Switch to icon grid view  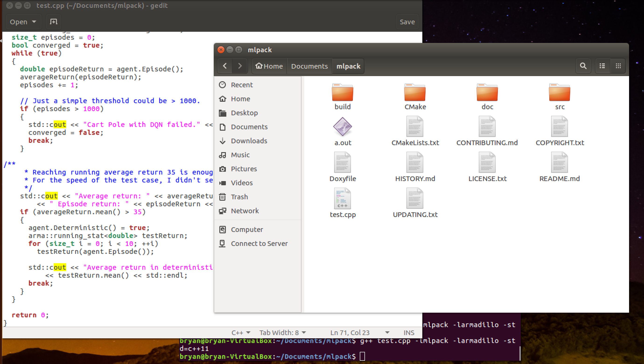coord(618,66)
